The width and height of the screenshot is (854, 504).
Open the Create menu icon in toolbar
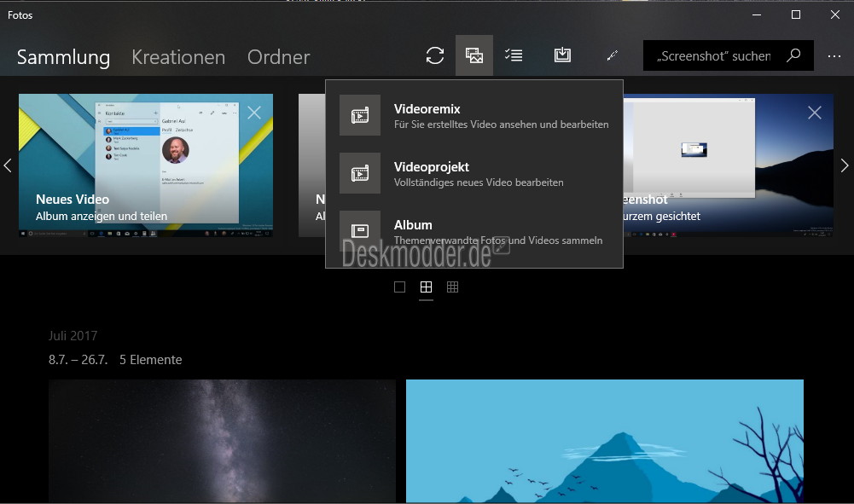(473, 55)
